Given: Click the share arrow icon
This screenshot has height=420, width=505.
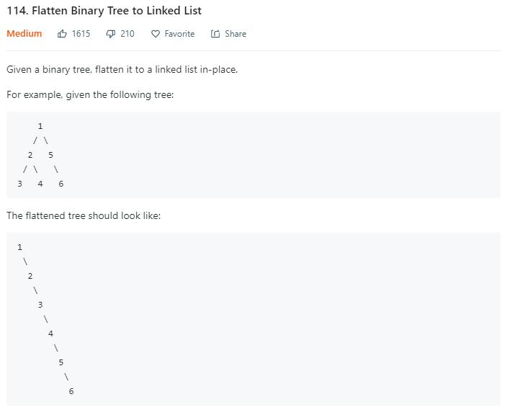Looking at the screenshot, I should pos(215,34).
